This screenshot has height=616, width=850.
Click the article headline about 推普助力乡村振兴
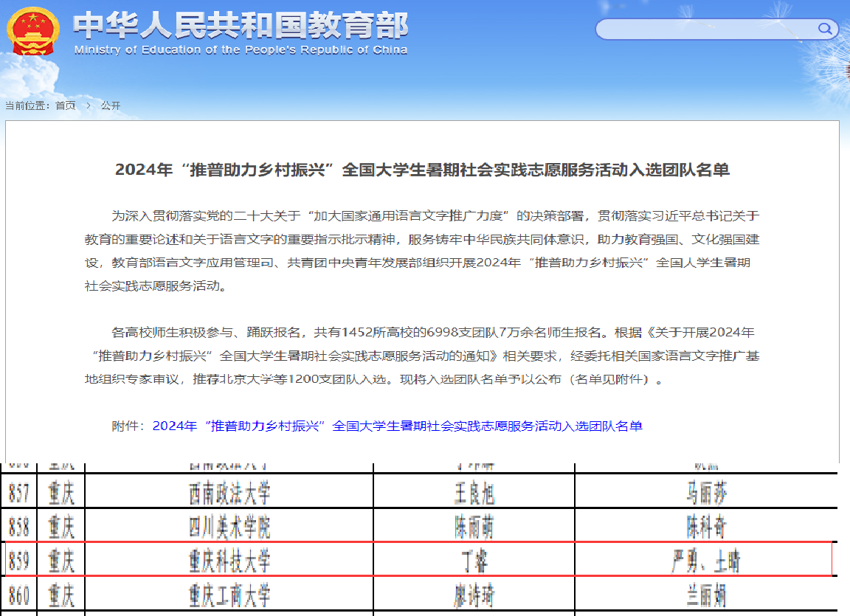[422, 170]
